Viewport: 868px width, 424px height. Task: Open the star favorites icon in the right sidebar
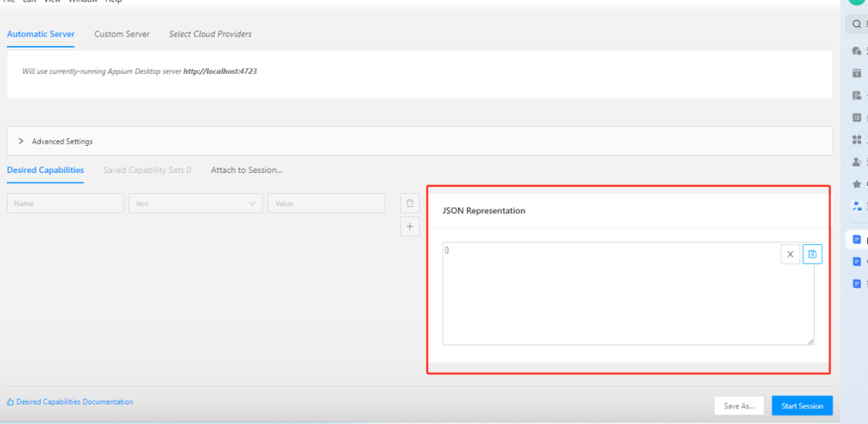pyautogui.click(x=857, y=184)
